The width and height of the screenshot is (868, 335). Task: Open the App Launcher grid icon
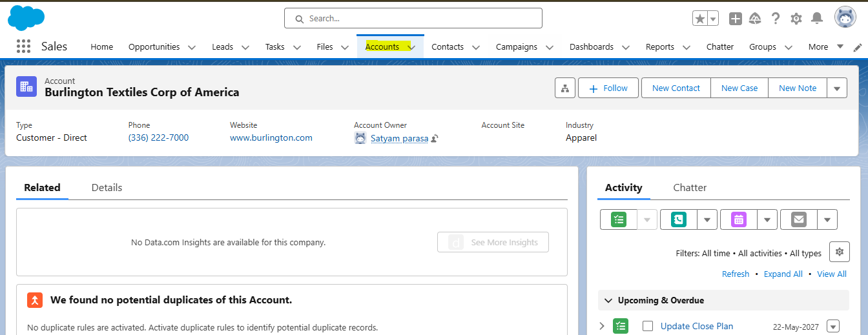click(23, 46)
